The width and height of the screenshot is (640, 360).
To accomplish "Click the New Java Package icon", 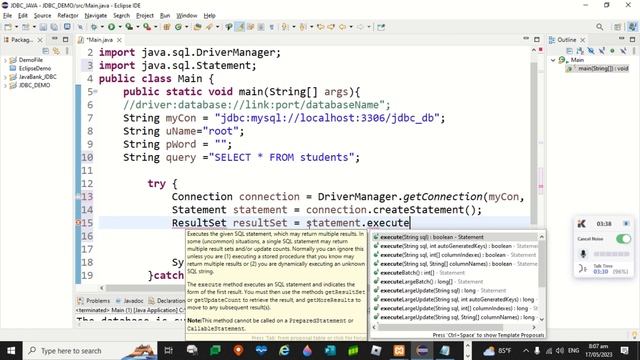I will [x=167, y=27].
